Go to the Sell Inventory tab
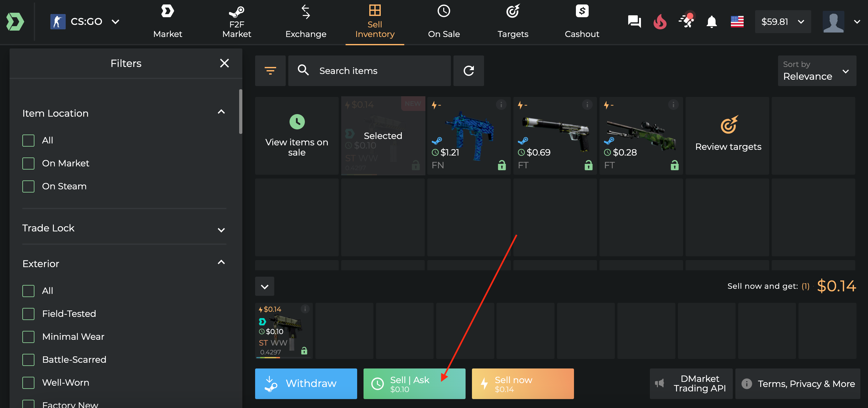The height and width of the screenshot is (408, 868). [375, 22]
